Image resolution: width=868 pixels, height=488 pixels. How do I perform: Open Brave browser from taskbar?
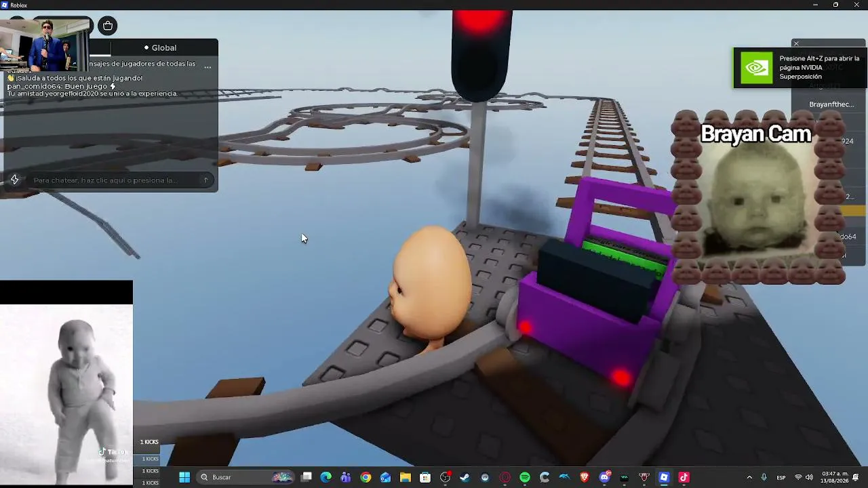tap(585, 477)
